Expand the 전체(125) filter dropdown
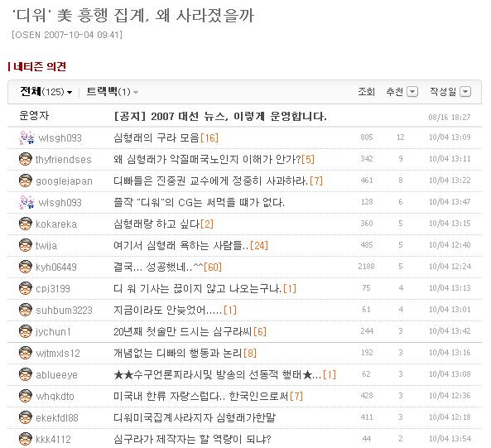Screen dimensions: 491x448 46,92
